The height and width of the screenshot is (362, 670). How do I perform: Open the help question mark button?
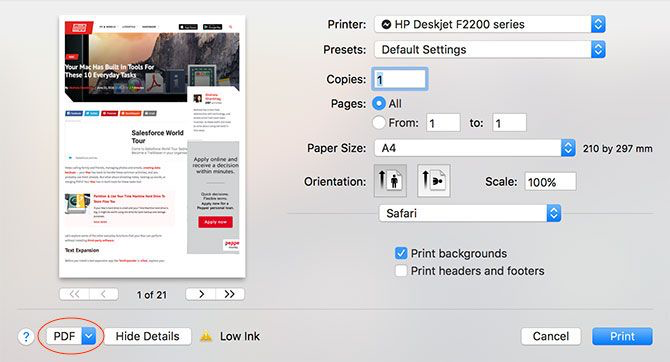(x=26, y=337)
